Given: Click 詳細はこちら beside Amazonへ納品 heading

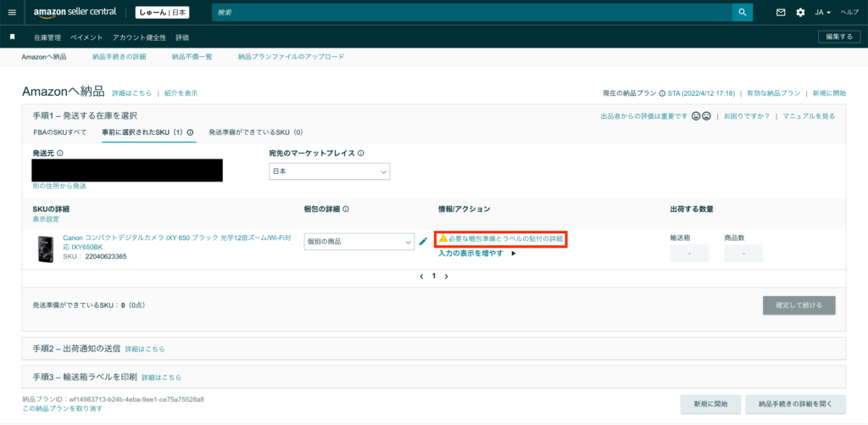Looking at the screenshot, I should pos(131,93).
